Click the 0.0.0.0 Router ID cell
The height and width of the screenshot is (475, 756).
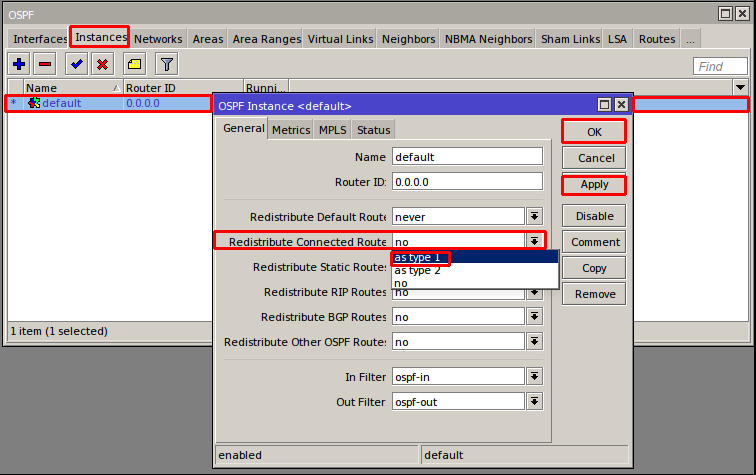click(x=143, y=103)
